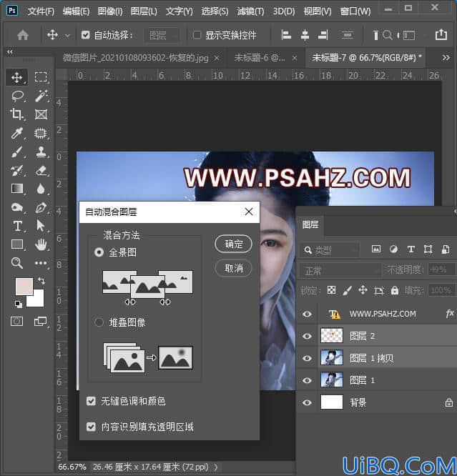
Task: Toggle Quick Mask mode
Action: pos(16,321)
